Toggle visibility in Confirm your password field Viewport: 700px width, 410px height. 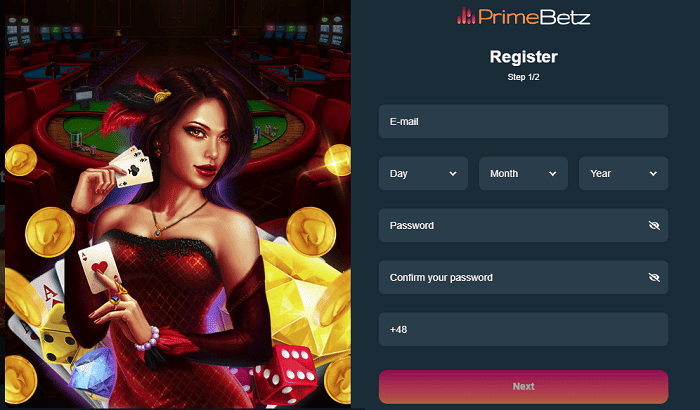[x=654, y=277]
